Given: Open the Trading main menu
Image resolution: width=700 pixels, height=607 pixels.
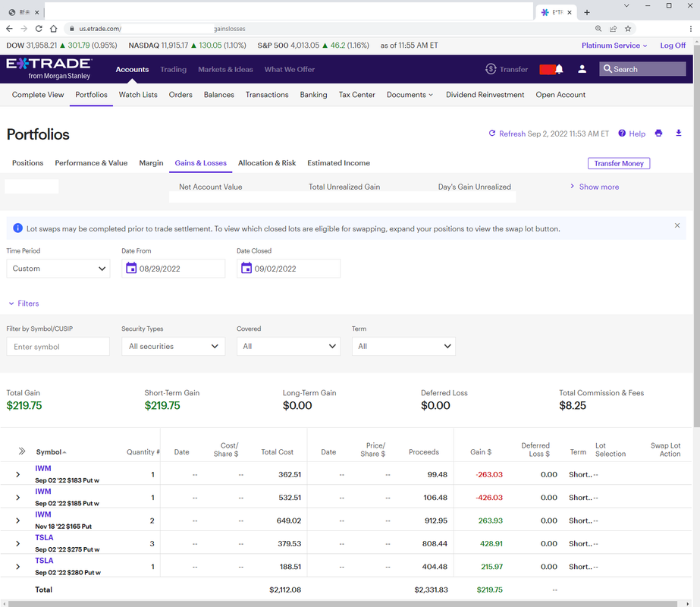Looking at the screenshot, I should pyautogui.click(x=173, y=69).
